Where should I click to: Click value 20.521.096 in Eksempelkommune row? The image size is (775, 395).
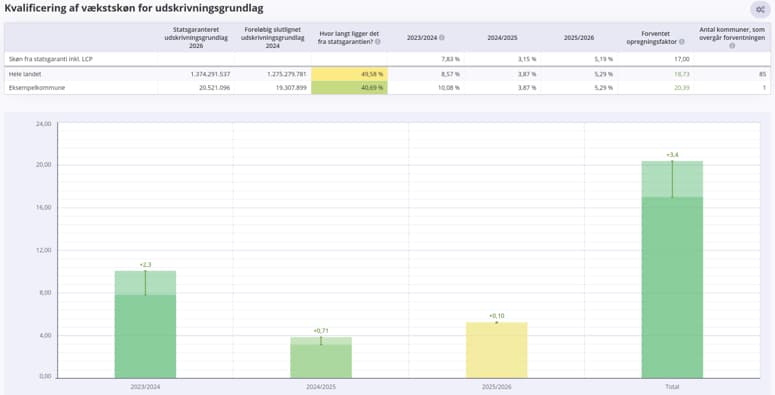214,88
